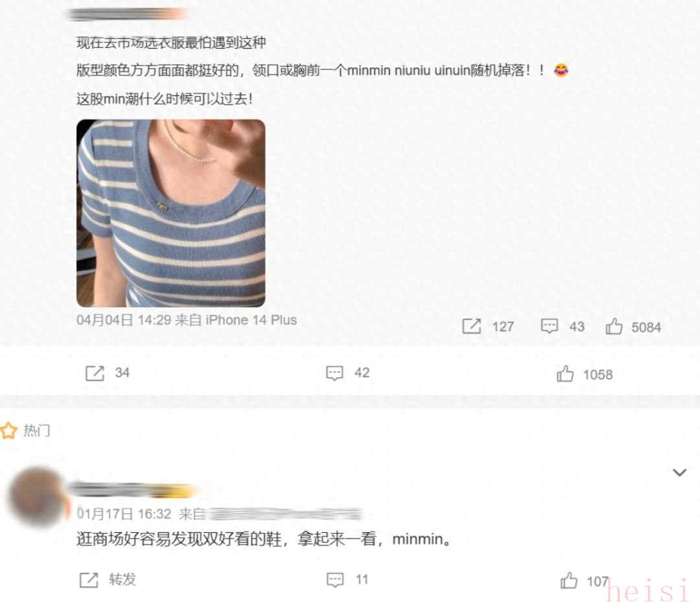The height and width of the screenshot is (610, 700).
Task: Click repost icon next to 127
Action: pyautogui.click(x=471, y=327)
